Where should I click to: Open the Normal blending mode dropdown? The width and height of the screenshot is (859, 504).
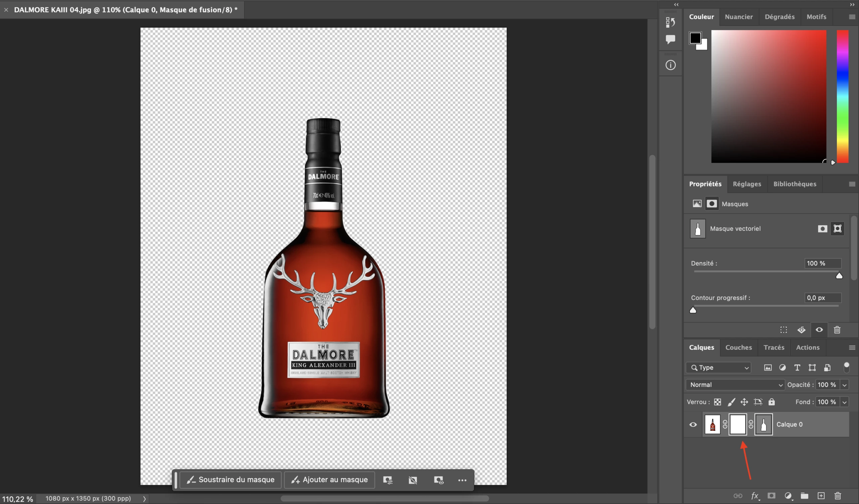(735, 385)
